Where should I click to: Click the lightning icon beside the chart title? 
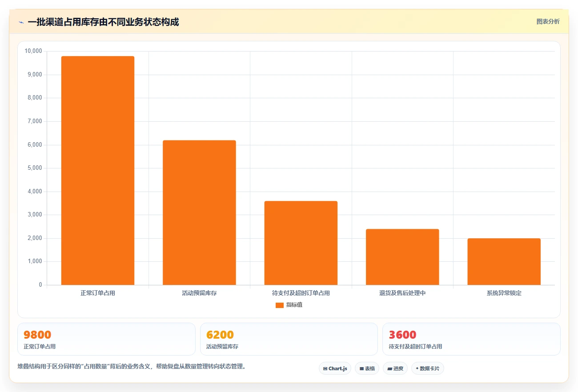(x=21, y=22)
